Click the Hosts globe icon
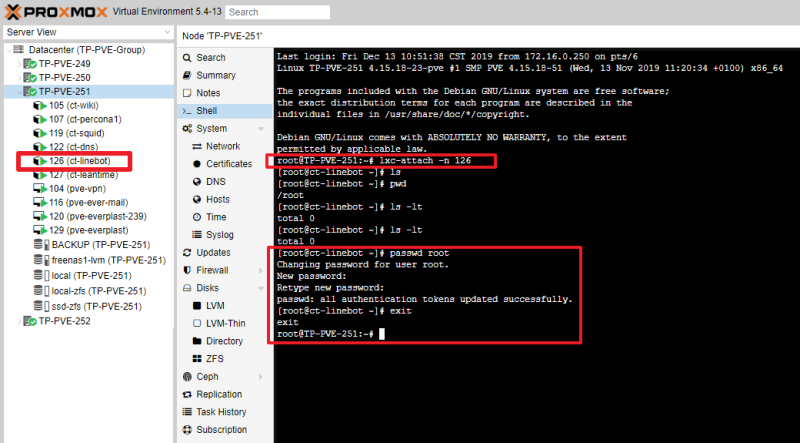Screen dimensions: 800x443 click(x=196, y=200)
